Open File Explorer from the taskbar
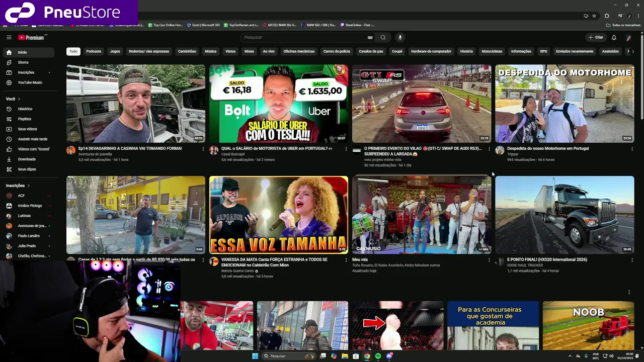644x362 pixels. tap(345, 356)
